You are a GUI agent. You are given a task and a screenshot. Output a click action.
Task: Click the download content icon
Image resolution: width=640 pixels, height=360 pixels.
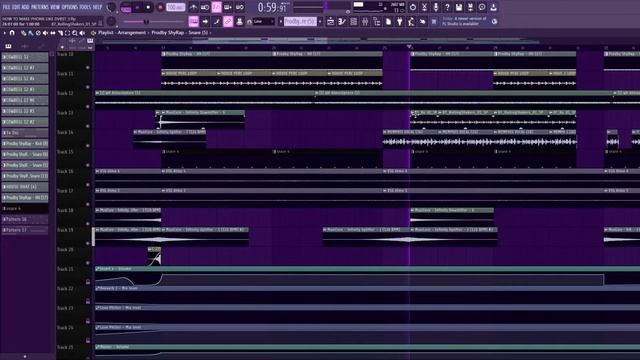[493, 7]
